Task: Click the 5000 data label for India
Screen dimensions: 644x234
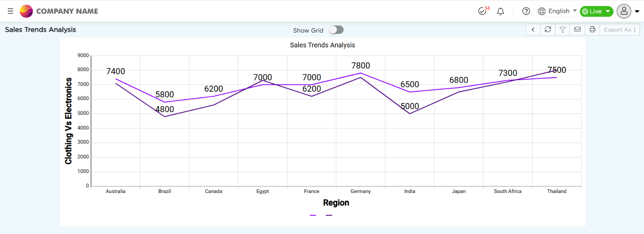Action: tap(410, 106)
